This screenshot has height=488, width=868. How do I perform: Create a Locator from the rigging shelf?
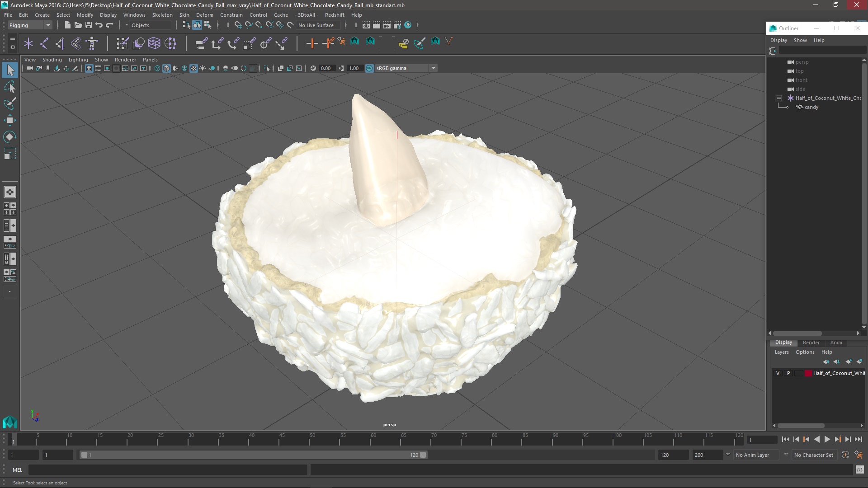tap(28, 43)
